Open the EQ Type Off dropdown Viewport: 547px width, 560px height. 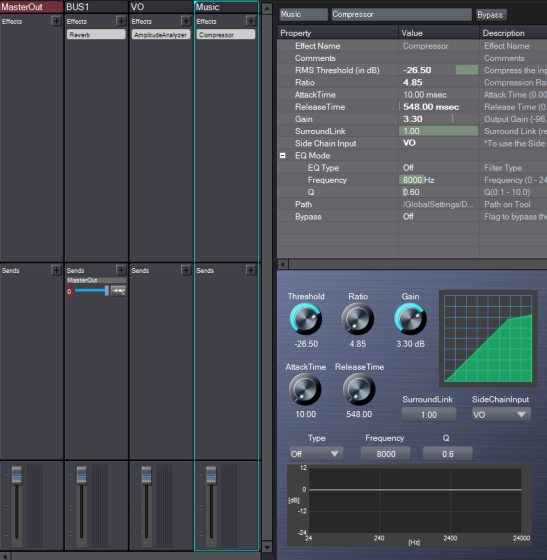[x=316, y=454]
